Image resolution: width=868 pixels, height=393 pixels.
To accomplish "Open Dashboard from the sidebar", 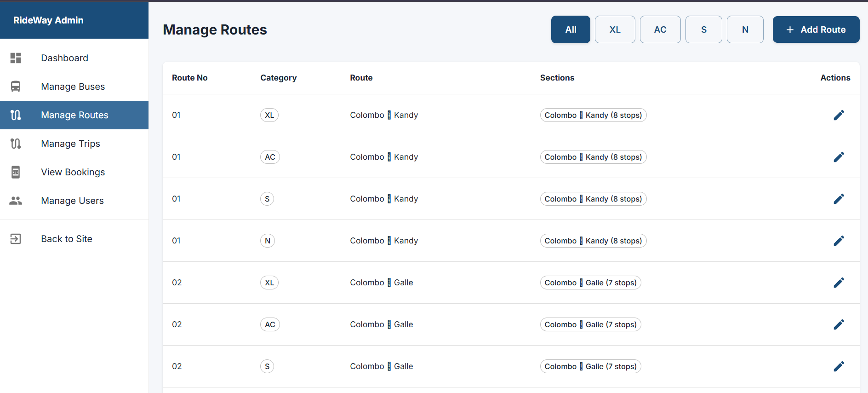I will click(x=74, y=58).
